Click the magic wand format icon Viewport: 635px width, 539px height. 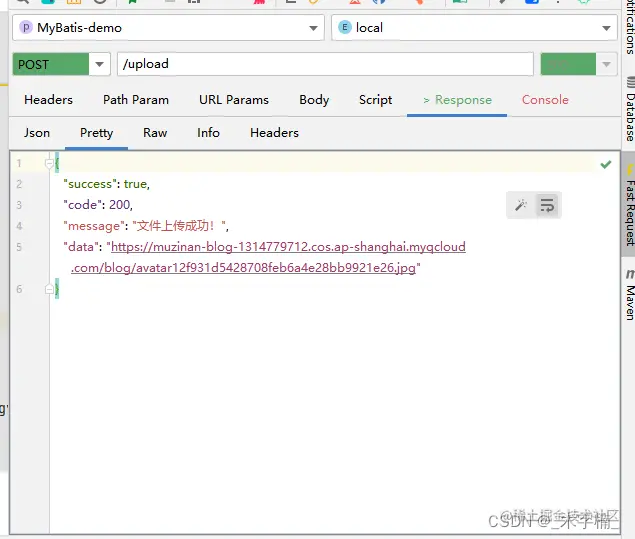pyautogui.click(x=521, y=205)
